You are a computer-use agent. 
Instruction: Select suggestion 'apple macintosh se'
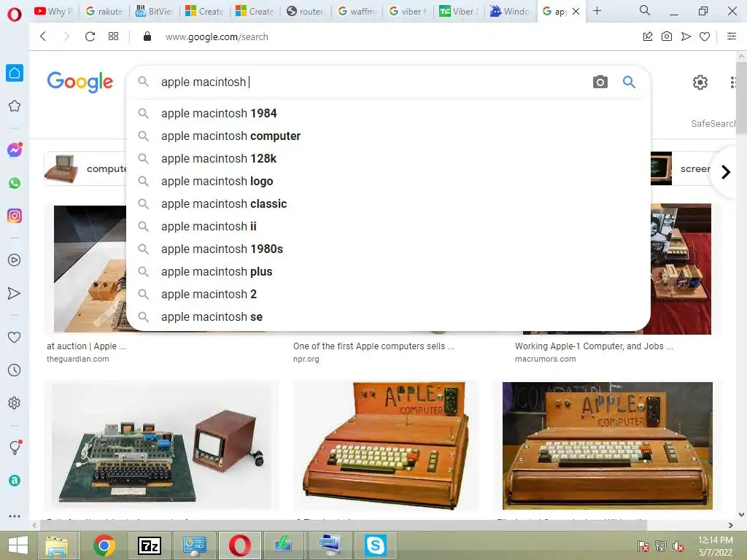pos(388,317)
